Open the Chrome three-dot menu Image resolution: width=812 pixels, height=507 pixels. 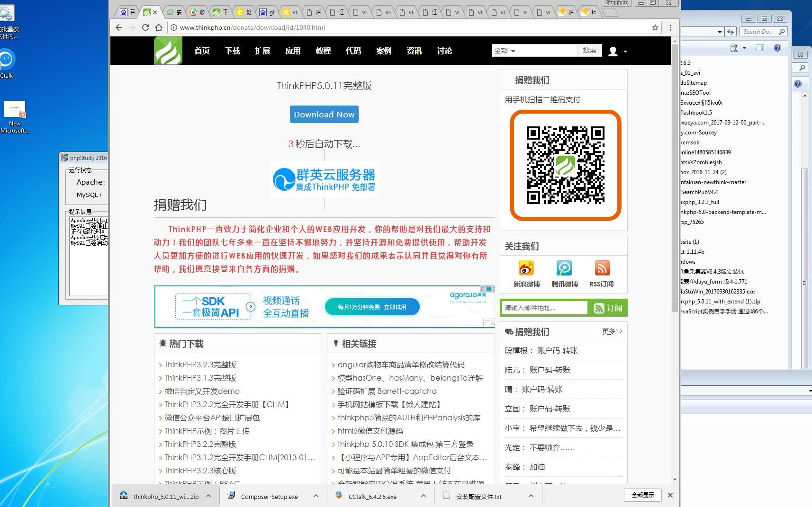(x=670, y=27)
